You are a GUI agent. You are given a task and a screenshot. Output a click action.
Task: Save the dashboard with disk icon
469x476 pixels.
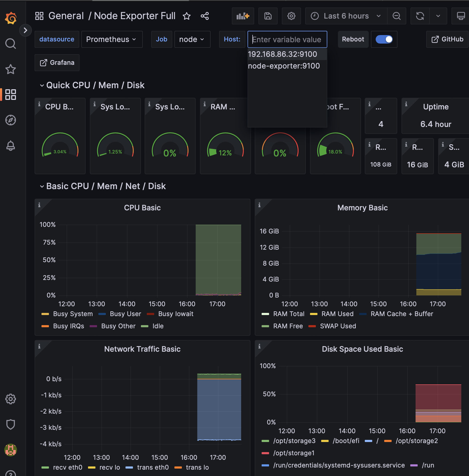pos(268,16)
